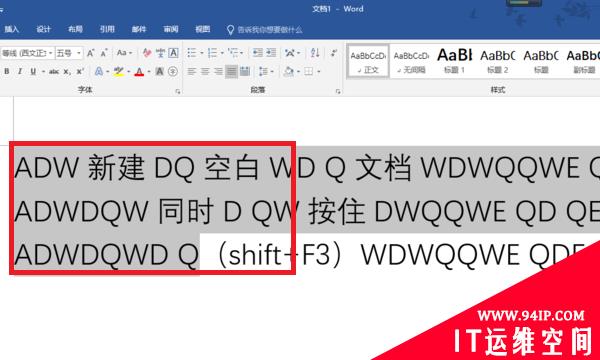
Task: Open the Paragraph dialog launcher
Action: pos(338,91)
